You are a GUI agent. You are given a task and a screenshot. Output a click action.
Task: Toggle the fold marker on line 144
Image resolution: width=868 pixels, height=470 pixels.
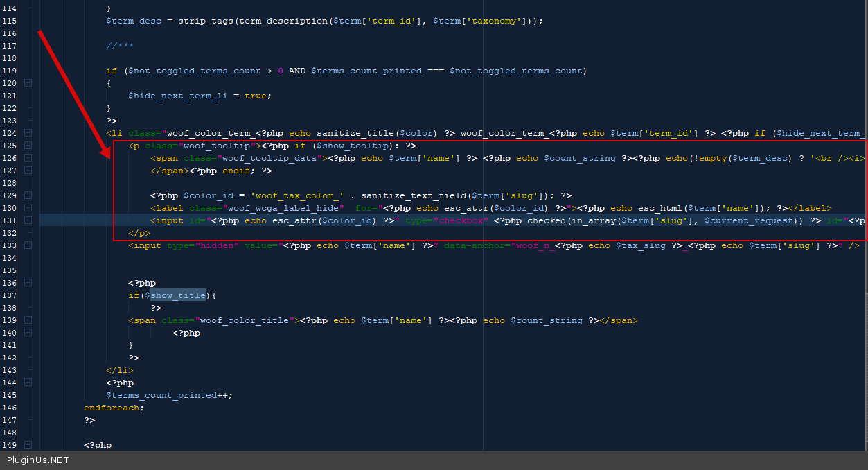click(28, 383)
